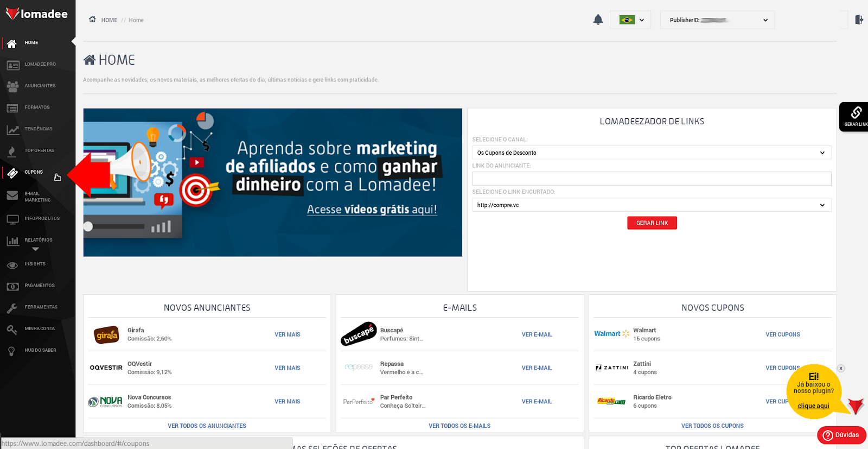Select the Anunciantes menu item

coord(40,86)
